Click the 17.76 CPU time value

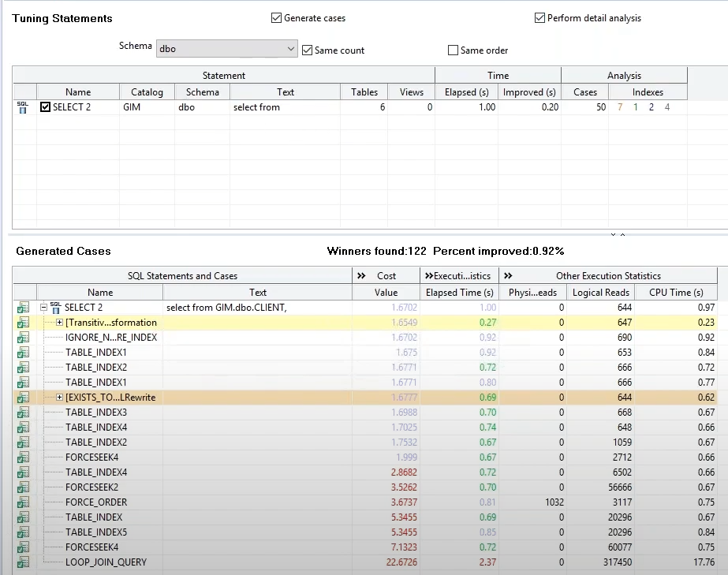[704, 562]
